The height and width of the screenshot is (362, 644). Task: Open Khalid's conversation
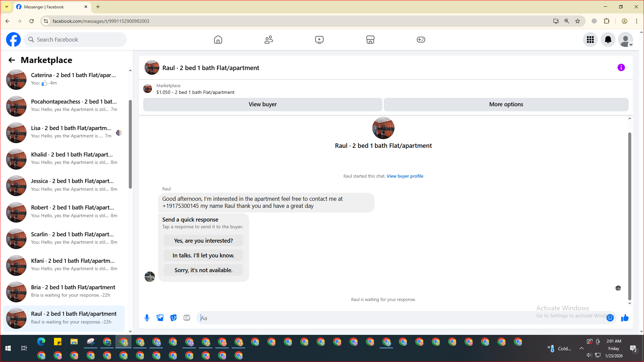[x=64, y=159]
